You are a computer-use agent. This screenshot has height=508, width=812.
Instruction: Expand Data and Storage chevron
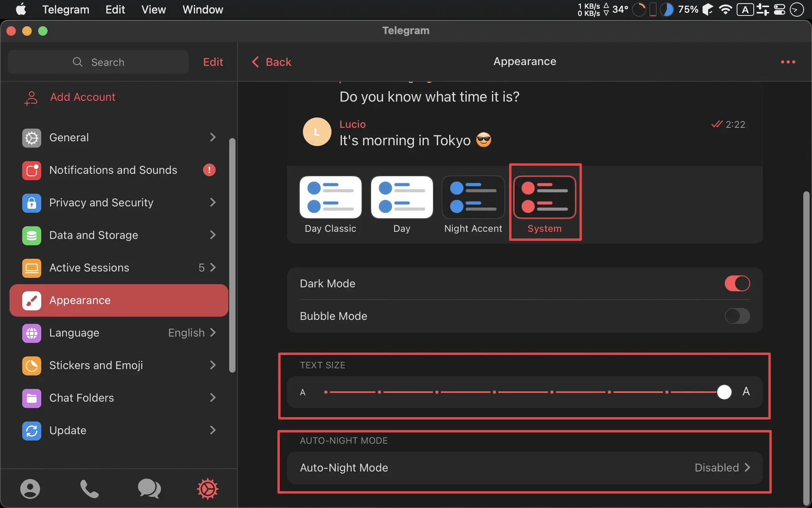pyautogui.click(x=213, y=235)
